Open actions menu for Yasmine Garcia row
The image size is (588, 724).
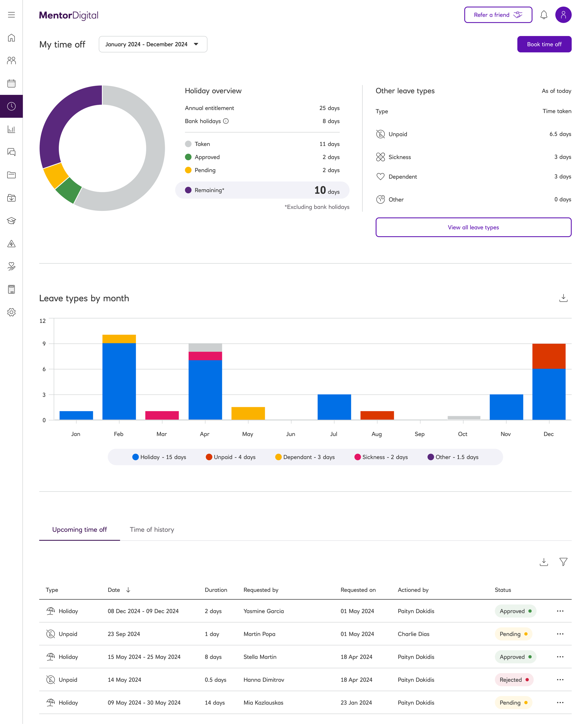click(x=560, y=611)
